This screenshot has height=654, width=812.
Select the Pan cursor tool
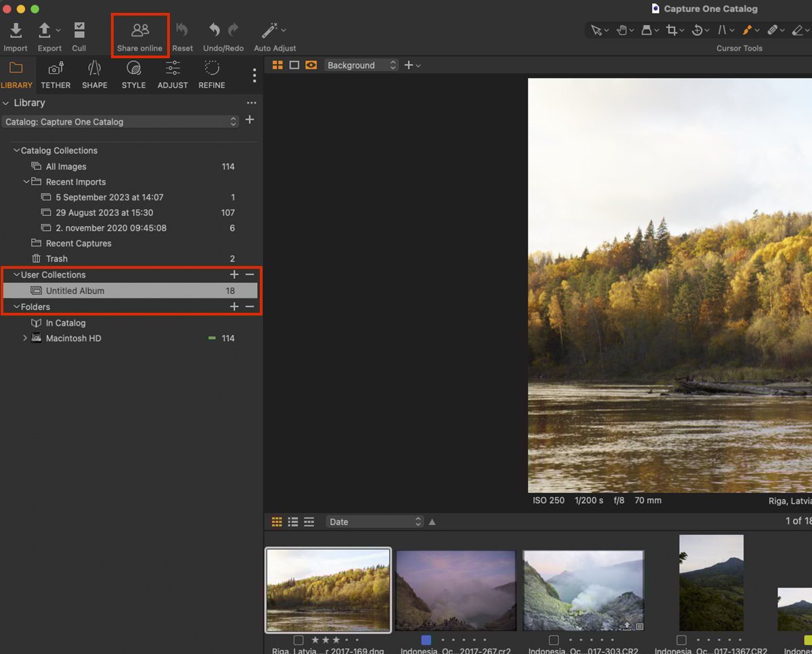[622, 30]
